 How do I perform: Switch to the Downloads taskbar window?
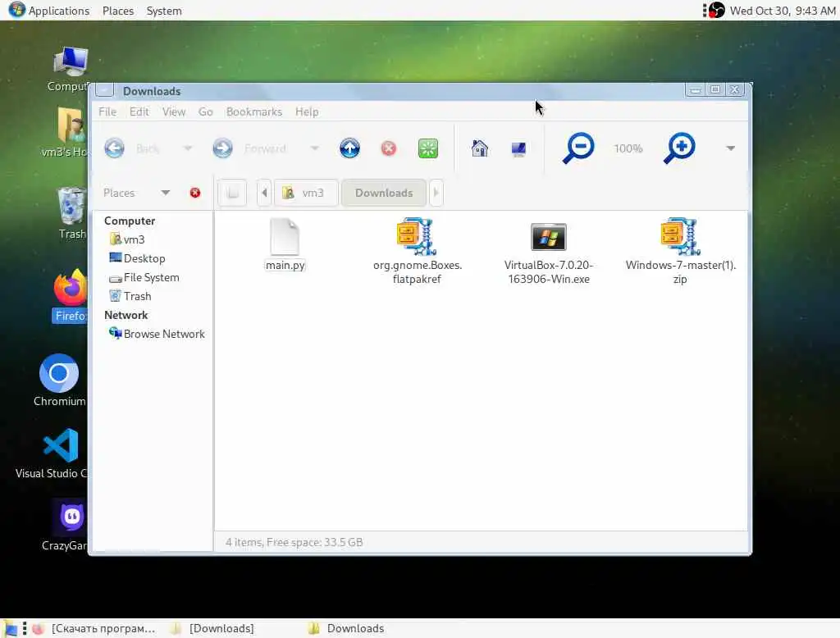[x=348, y=628]
